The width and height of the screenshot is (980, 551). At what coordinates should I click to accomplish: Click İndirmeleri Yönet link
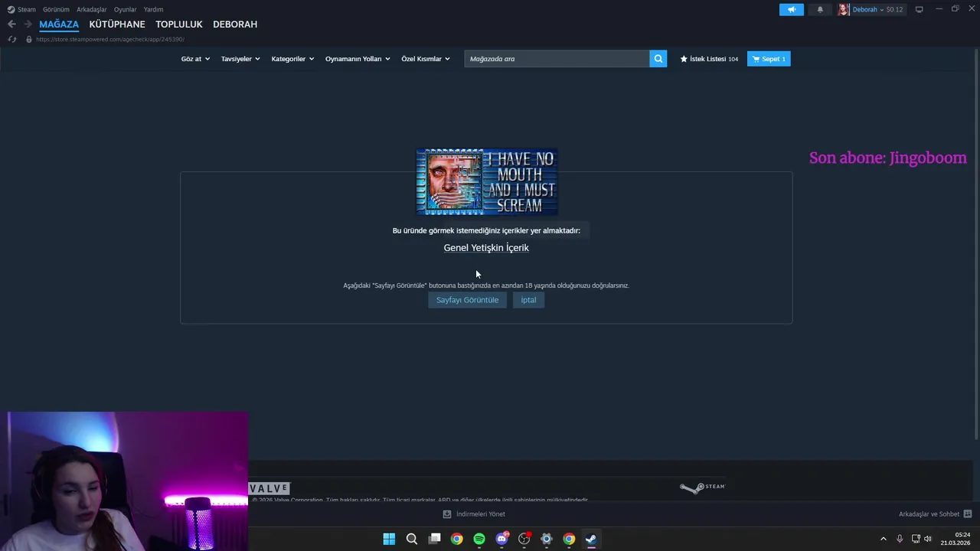pos(481,514)
